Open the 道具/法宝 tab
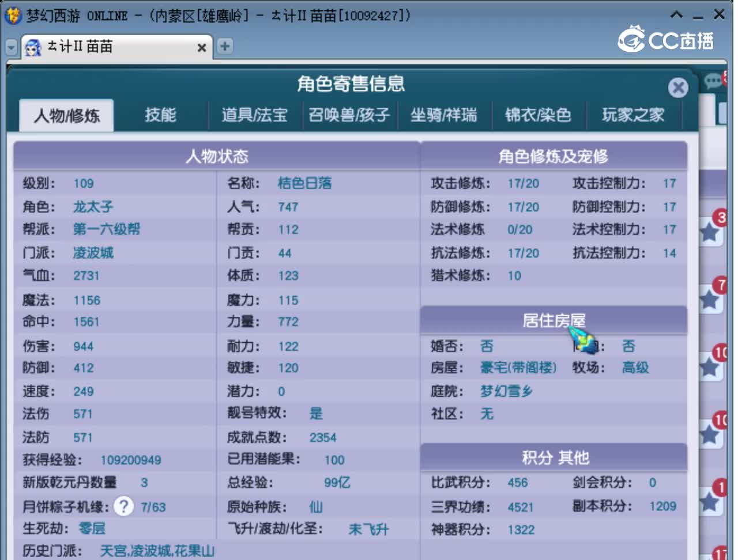This screenshot has width=738, height=560. [x=254, y=115]
